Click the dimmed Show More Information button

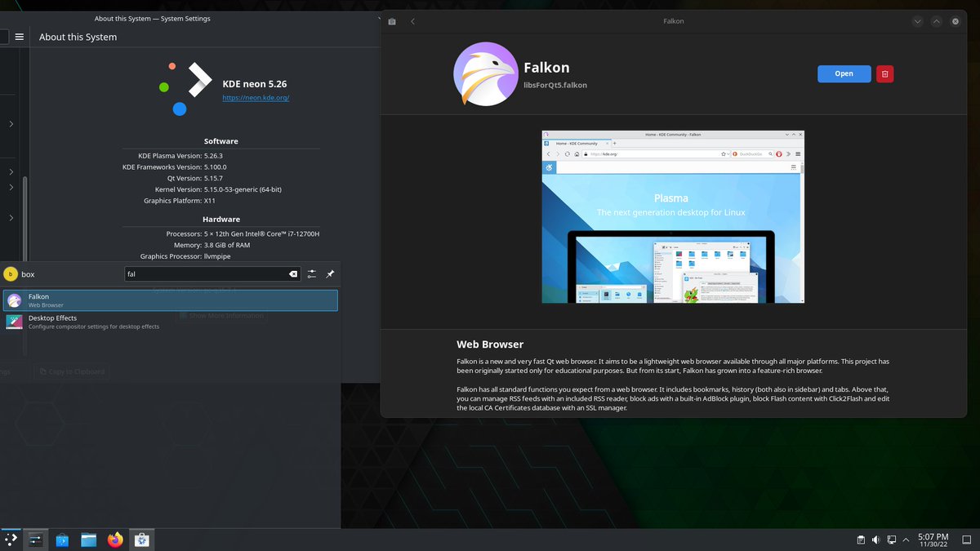point(221,315)
